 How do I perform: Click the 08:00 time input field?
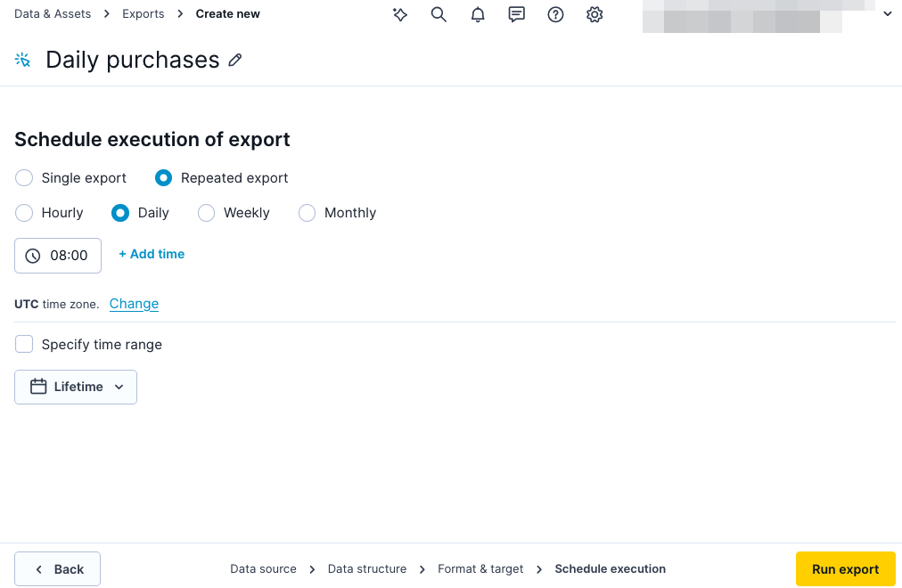coord(58,256)
